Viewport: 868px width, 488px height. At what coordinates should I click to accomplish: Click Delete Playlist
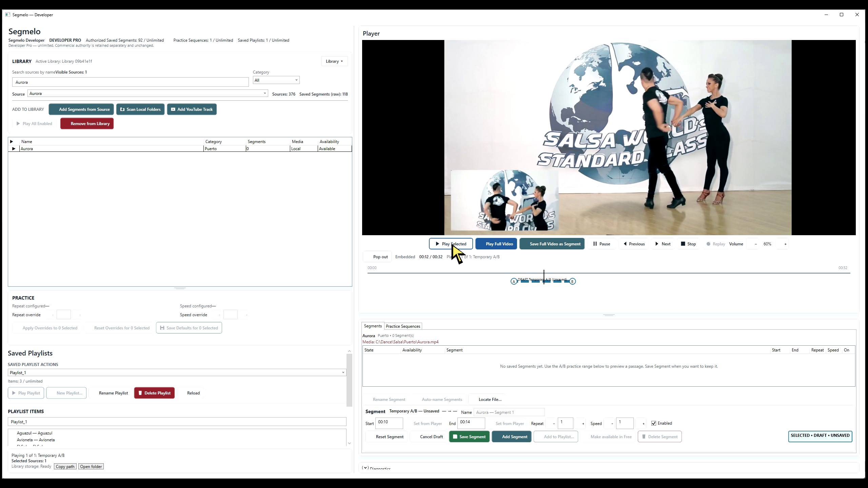[154, 393]
